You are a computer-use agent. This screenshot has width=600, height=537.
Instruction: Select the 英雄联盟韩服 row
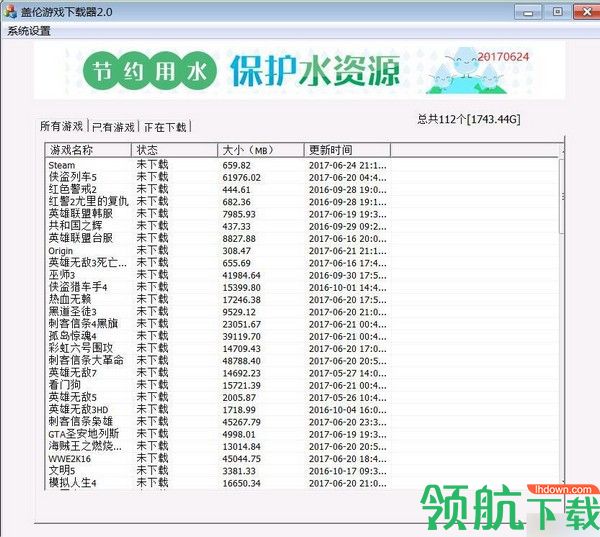click(302, 214)
